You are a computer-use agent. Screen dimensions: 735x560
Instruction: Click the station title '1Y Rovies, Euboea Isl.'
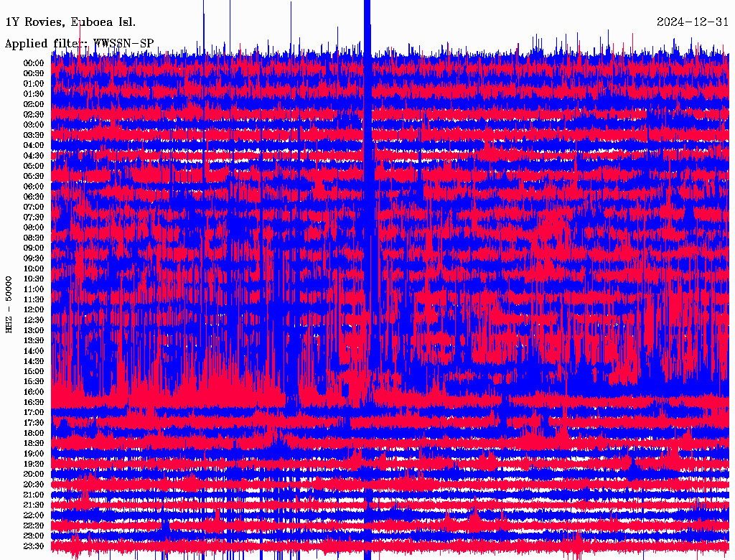click(x=70, y=22)
